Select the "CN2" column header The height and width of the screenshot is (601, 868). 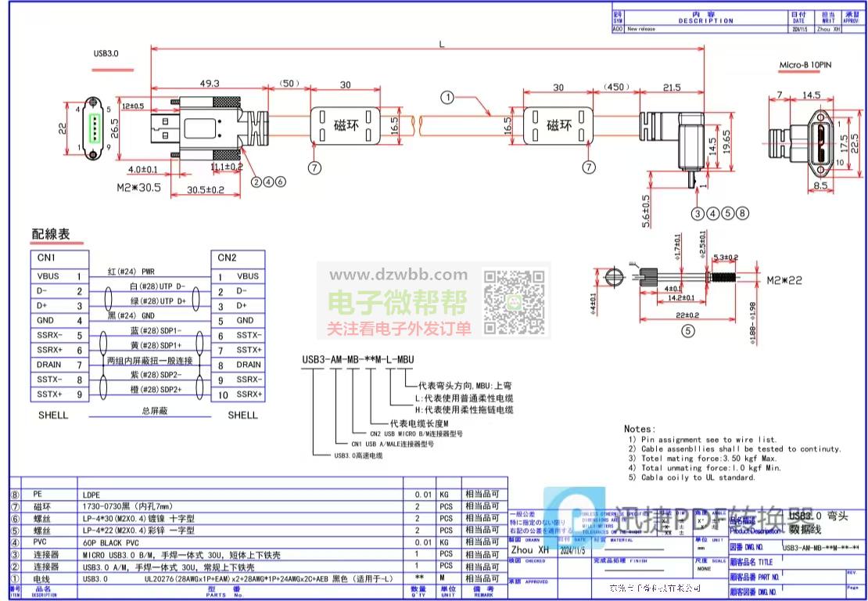227,257
